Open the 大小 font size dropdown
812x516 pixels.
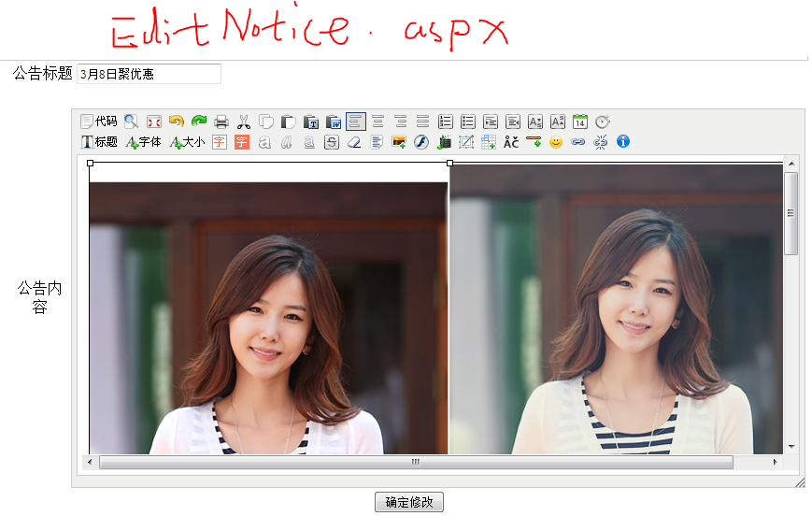pos(188,142)
